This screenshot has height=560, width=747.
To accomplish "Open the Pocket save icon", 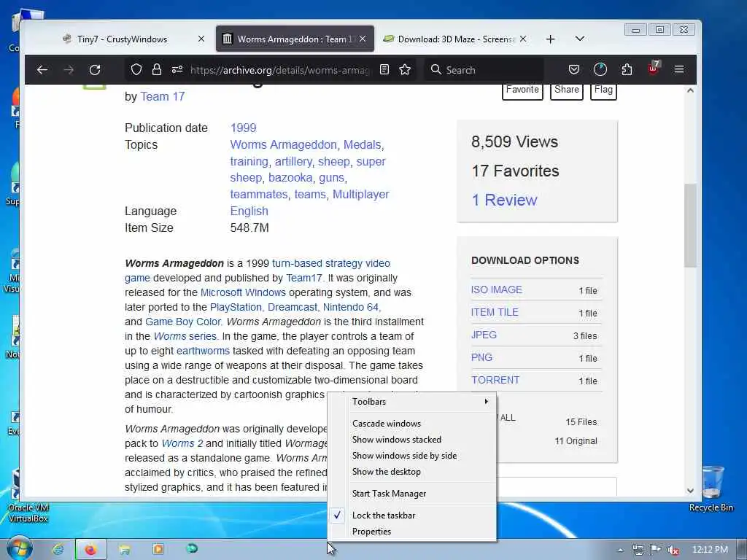I will (x=574, y=70).
